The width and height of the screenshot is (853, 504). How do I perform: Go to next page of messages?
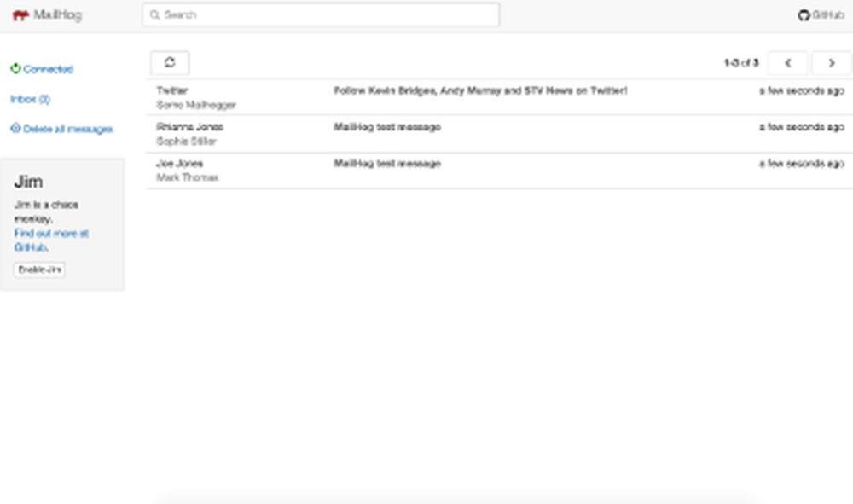tap(831, 63)
